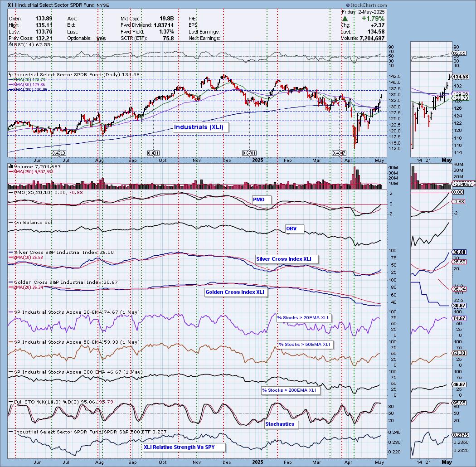476x467 pixels.
Task: Click the 0.431 value label near October
Action: [153, 153]
